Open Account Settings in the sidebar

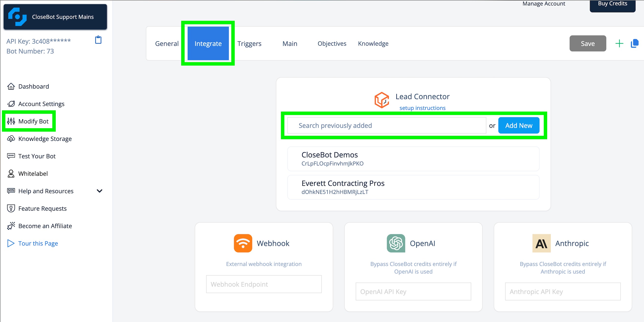(x=41, y=104)
